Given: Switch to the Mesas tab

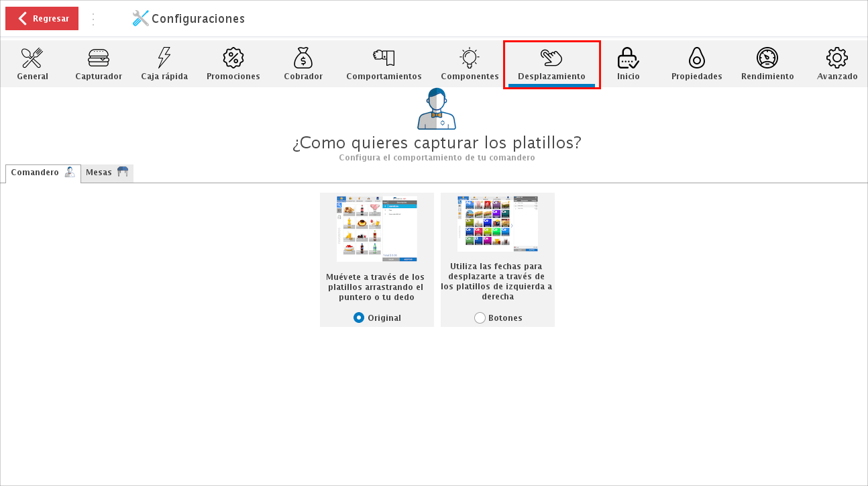Looking at the screenshot, I should [107, 173].
